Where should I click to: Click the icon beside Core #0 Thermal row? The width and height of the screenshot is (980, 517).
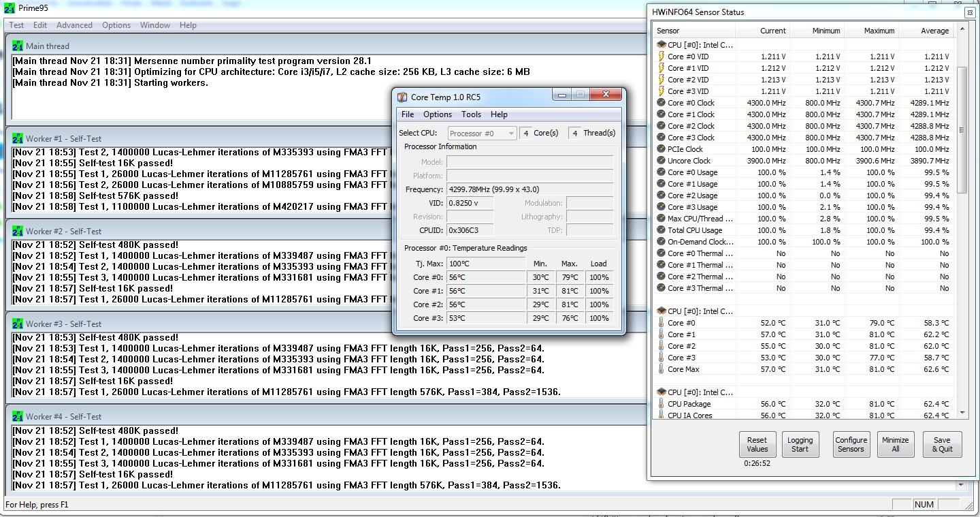pyautogui.click(x=661, y=253)
